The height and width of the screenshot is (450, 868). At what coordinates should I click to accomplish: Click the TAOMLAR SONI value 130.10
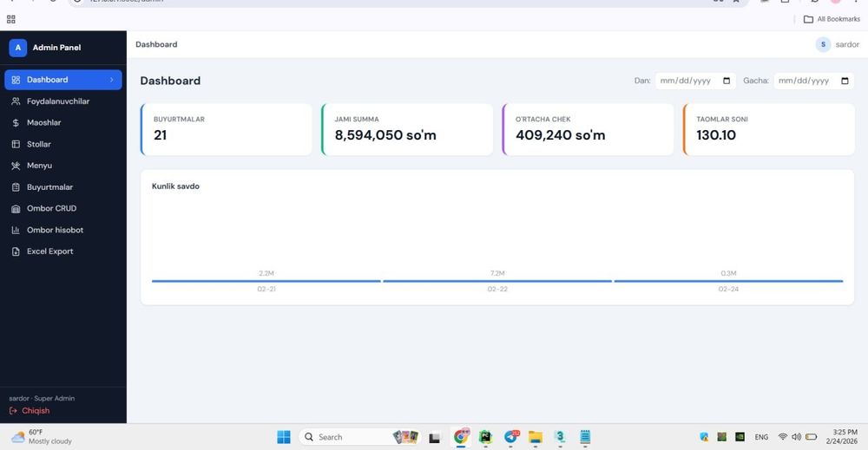point(716,135)
